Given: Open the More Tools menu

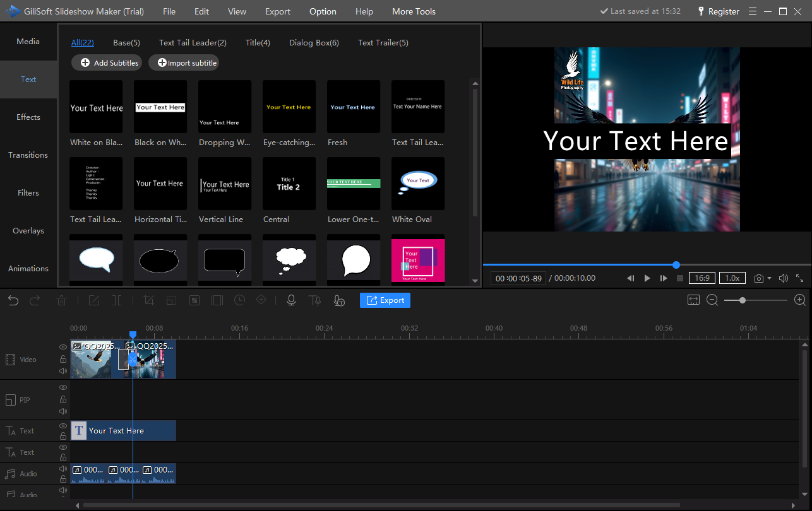Looking at the screenshot, I should pos(414,11).
